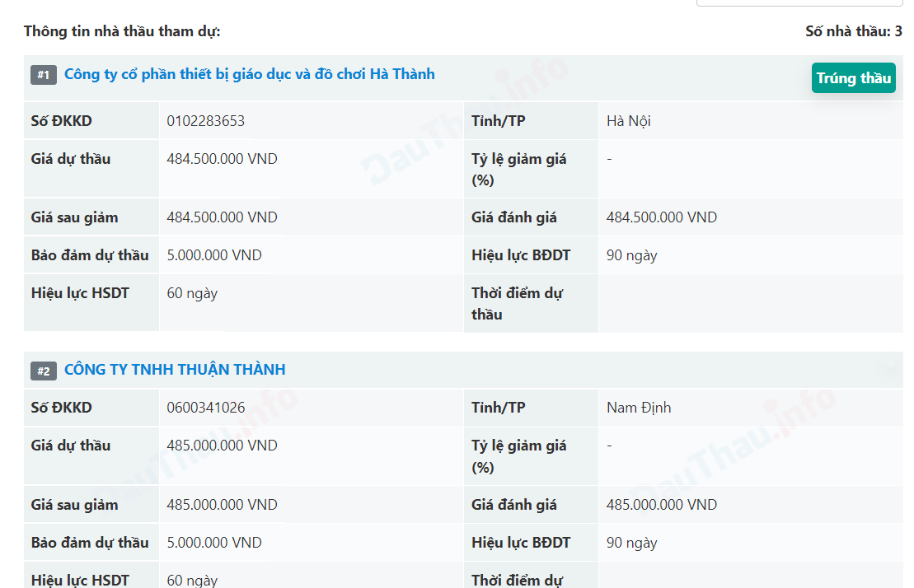This screenshot has width=914, height=588.
Task: Open CÔNG TY TNHH THUẬN THÀNH link
Action: [174, 370]
